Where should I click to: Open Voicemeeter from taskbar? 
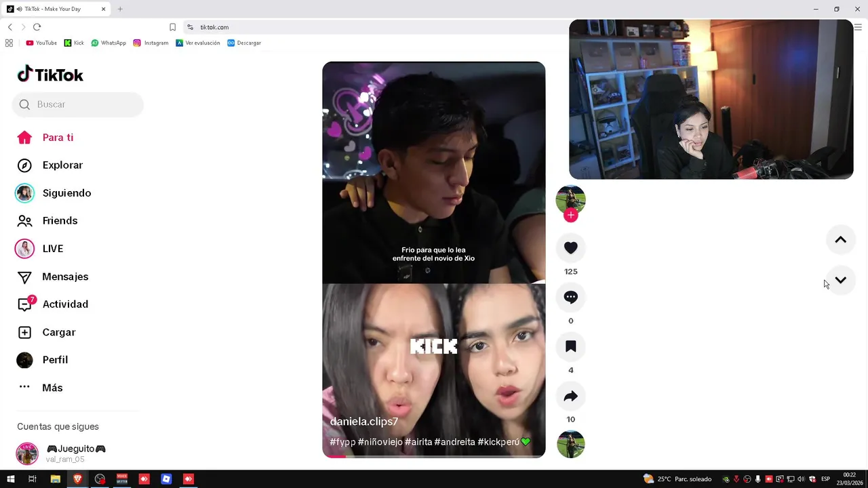click(122, 479)
